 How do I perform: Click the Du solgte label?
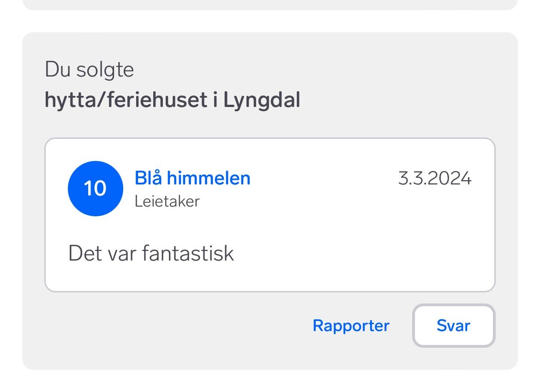coord(89,70)
